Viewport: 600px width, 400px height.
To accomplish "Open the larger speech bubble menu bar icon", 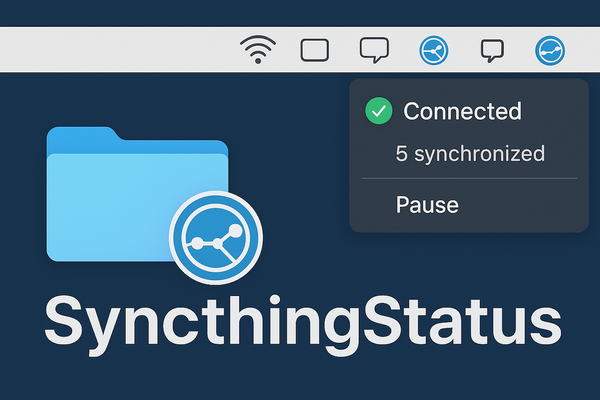I will (374, 50).
